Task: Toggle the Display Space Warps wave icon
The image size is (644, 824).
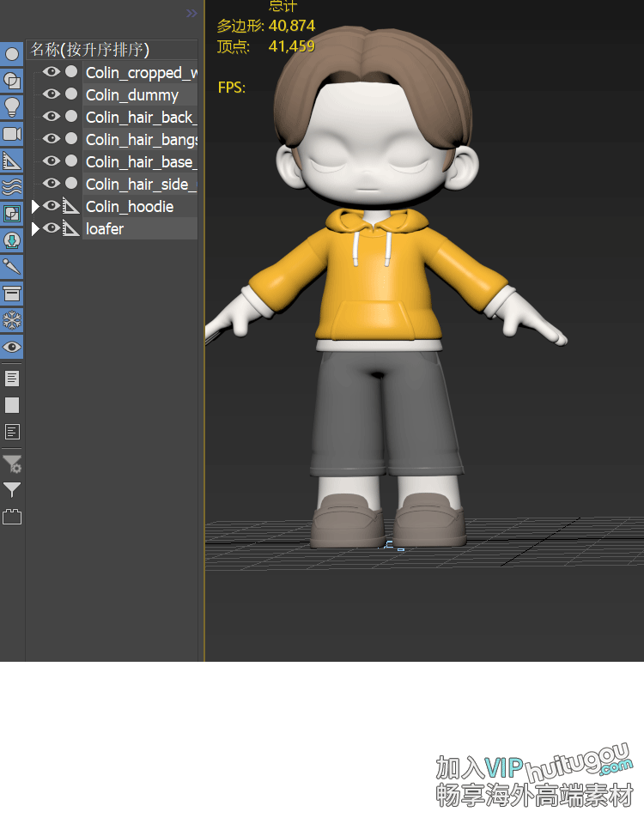Action: tap(12, 186)
